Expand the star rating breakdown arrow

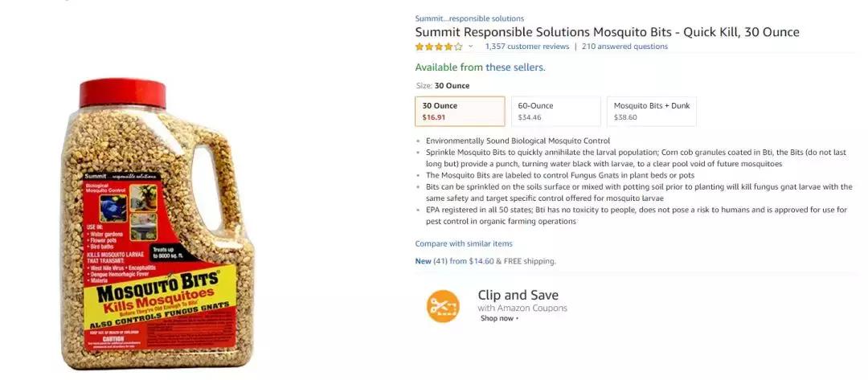pos(471,47)
